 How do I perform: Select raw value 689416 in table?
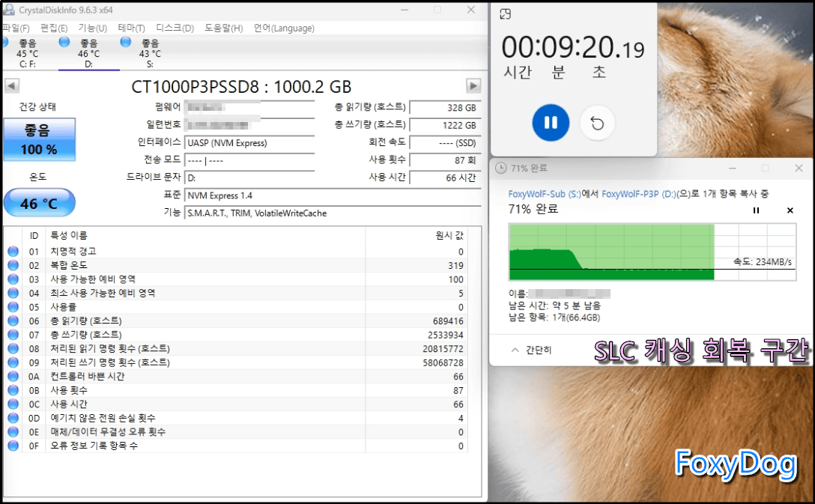[x=447, y=321]
